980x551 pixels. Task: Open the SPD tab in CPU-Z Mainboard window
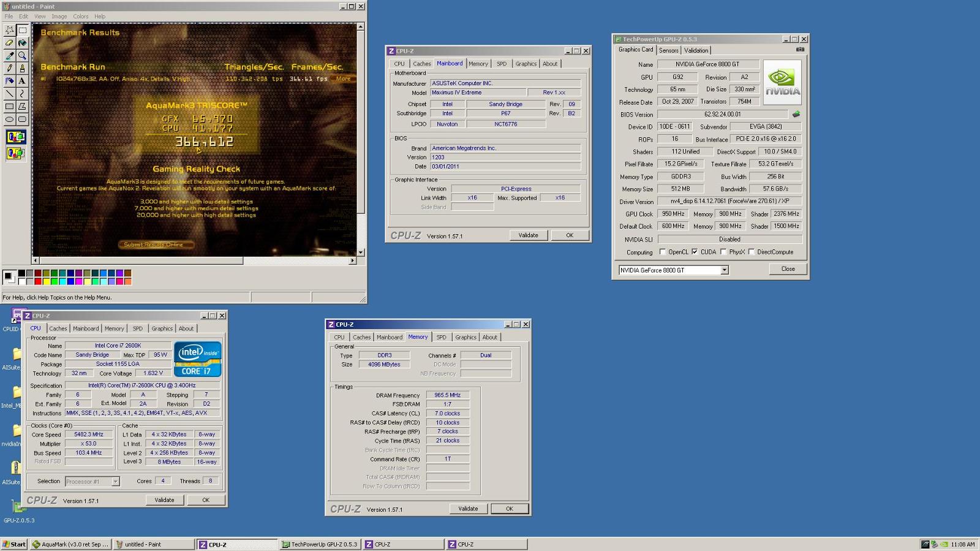pos(502,64)
